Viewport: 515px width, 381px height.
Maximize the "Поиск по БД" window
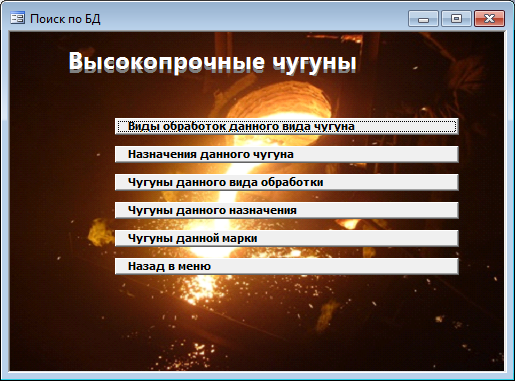coord(456,18)
